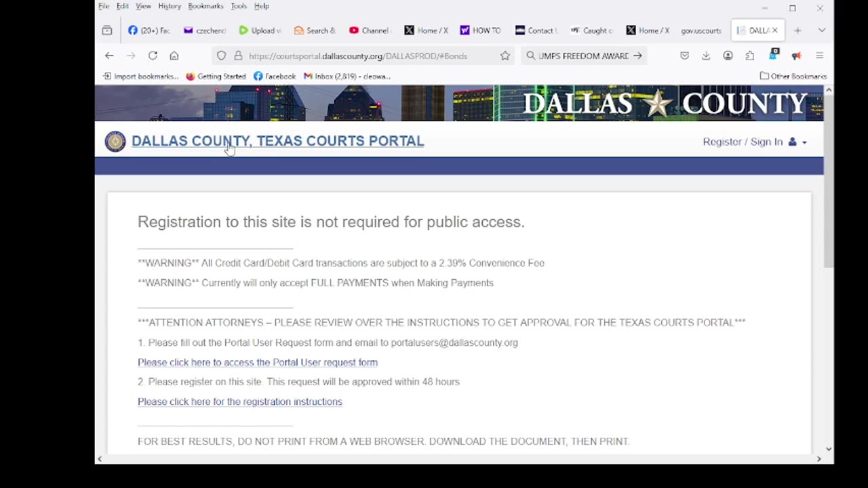
Task: Open the Tools menu
Action: click(x=239, y=6)
